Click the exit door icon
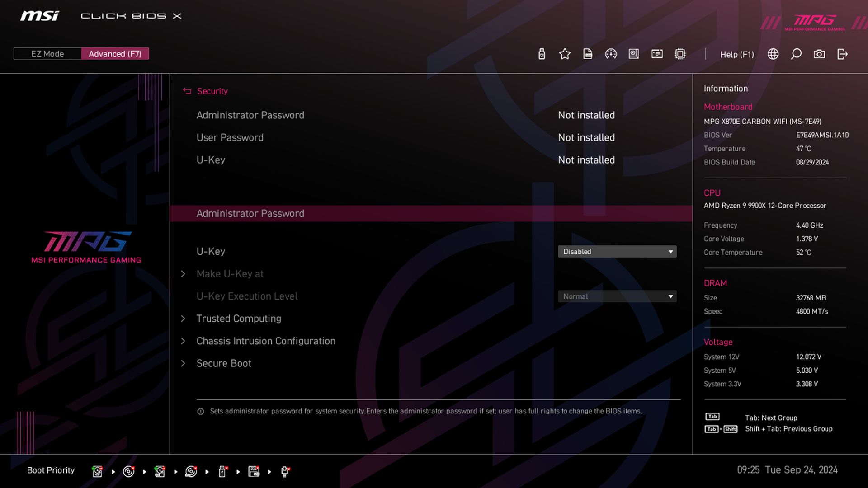 tap(842, 54)
